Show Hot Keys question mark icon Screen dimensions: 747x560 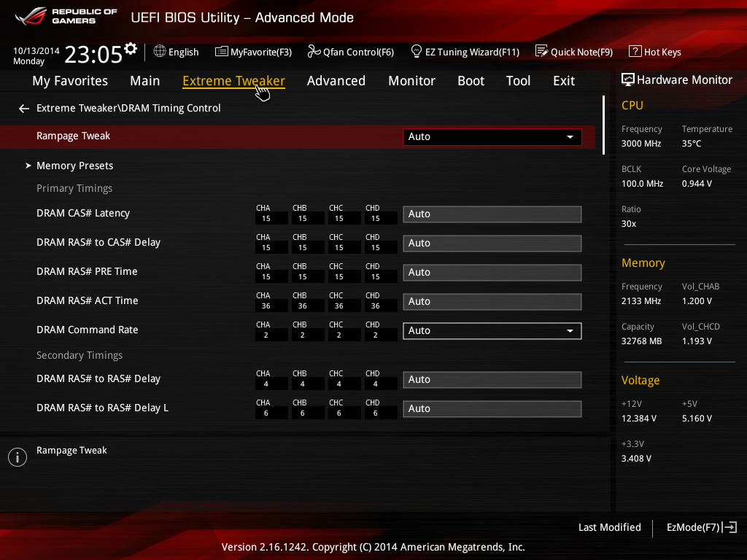635,51
